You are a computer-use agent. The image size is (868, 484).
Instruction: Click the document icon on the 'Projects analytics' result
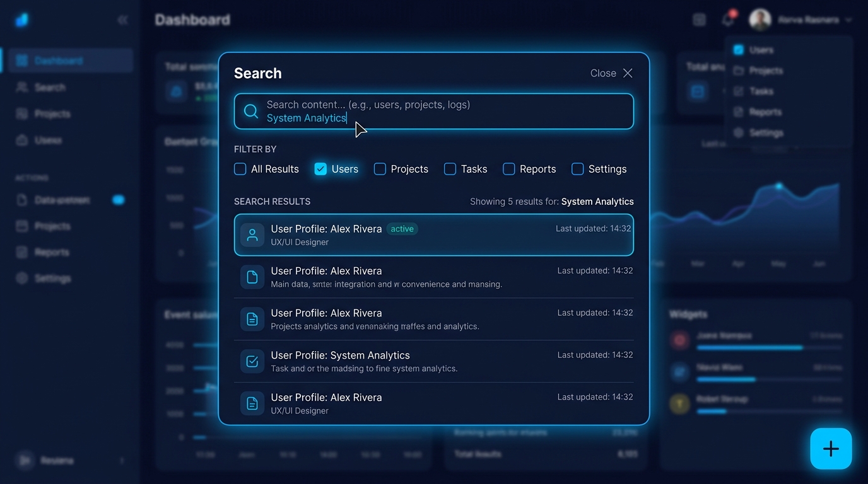point(252,320)
